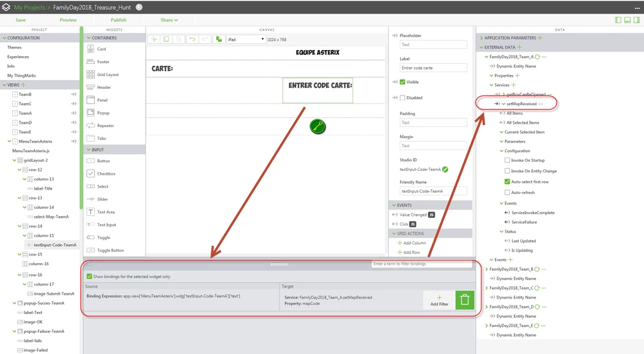Screen dimensions: 644x354
Task: Enable Invoke On Startup checkbox
Action: pos(507,160)
